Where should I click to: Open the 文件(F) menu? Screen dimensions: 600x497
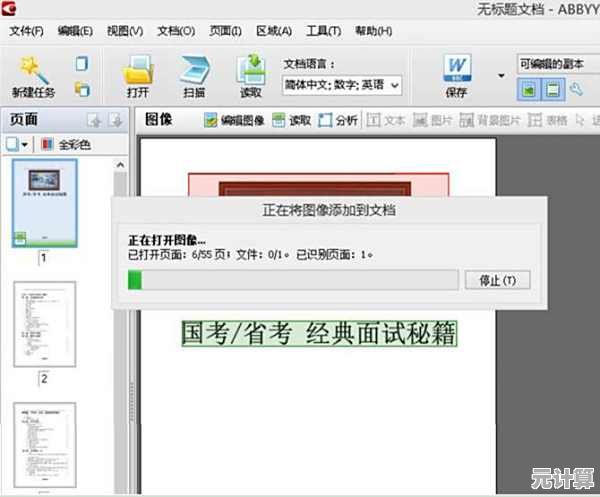[28, 31]
